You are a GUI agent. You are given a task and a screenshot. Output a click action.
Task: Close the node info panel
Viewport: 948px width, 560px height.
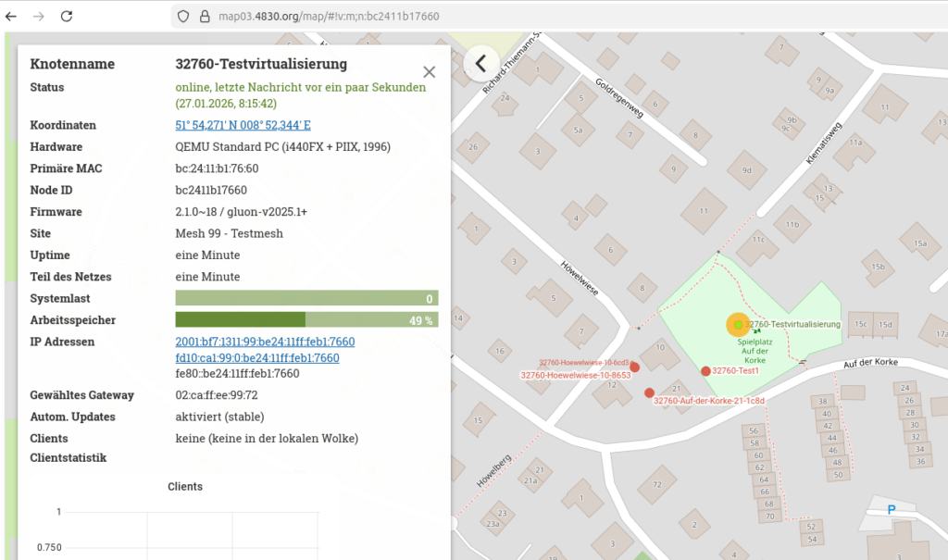(429, 72)
